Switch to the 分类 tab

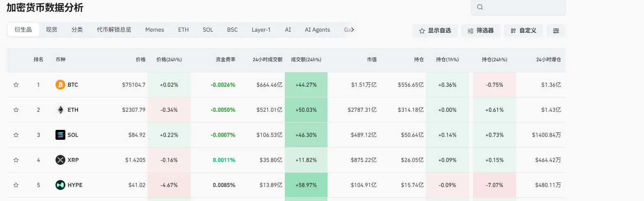click(77, 30)
